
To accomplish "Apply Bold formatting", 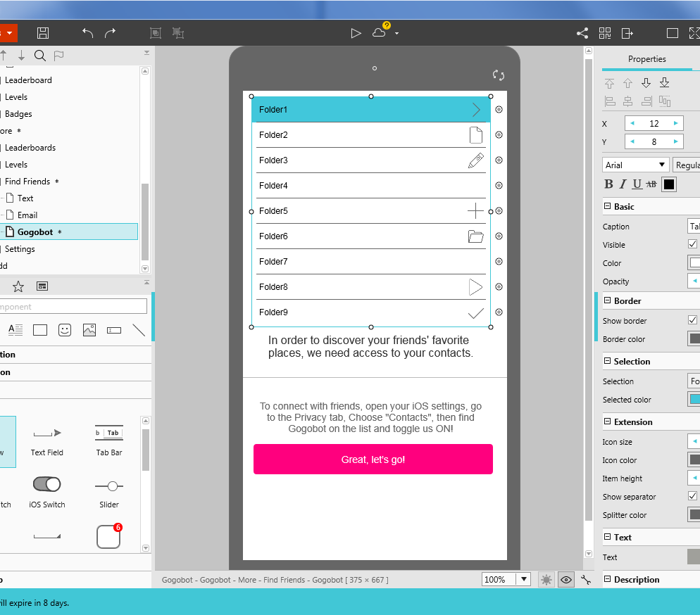I will pyautogui.click(x=608, y=184).
